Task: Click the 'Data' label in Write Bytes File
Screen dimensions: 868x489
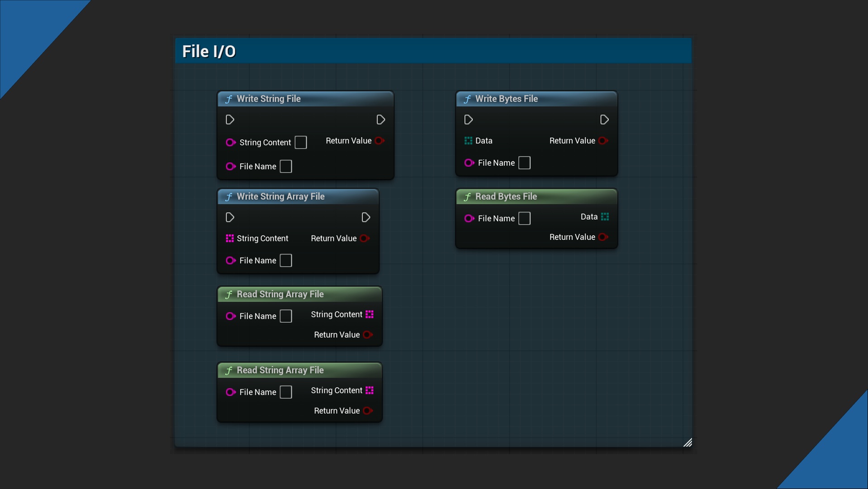Action: (x=484, y=141)
